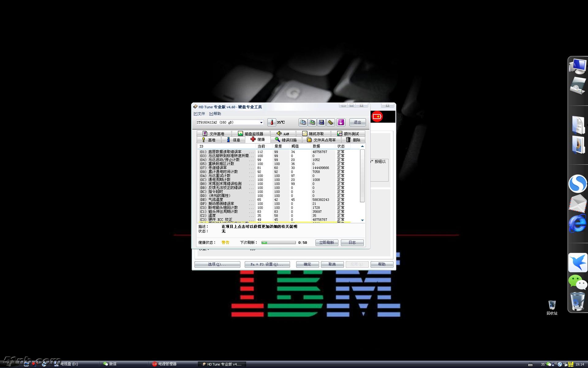Click the options tool icon beside save
The image size is (588, 368).
point(330,122)
